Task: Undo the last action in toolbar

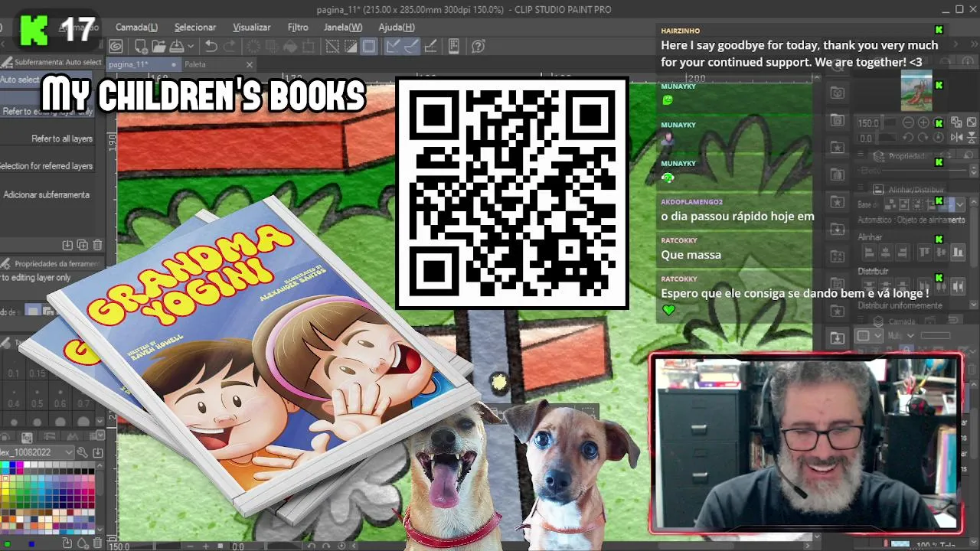Action: click(x=211, y=47)
